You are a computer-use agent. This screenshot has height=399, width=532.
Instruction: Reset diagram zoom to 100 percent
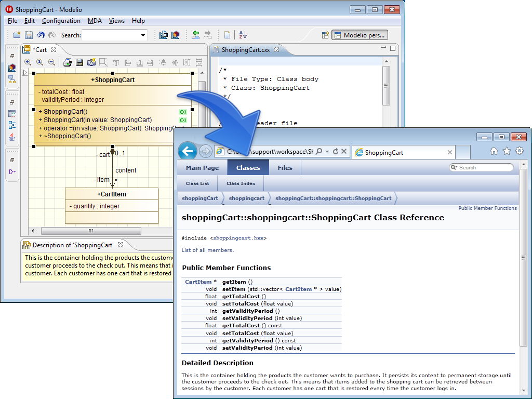pyautogui.click(x=39, y=62)
